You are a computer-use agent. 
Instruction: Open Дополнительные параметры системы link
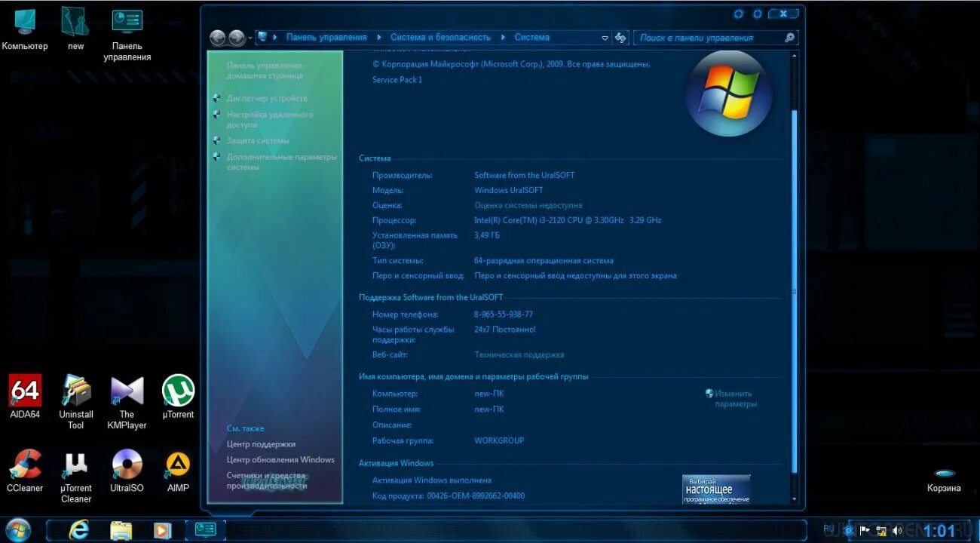coord(282,162)
